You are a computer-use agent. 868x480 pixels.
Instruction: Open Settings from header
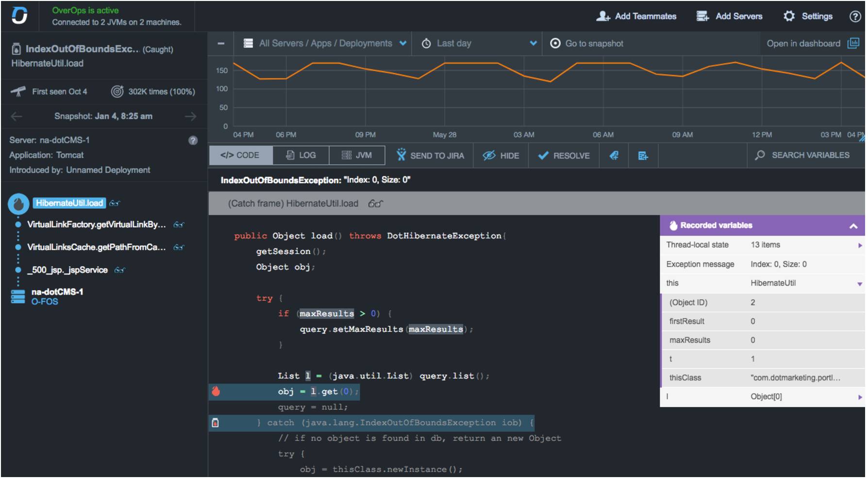point(808,16)
